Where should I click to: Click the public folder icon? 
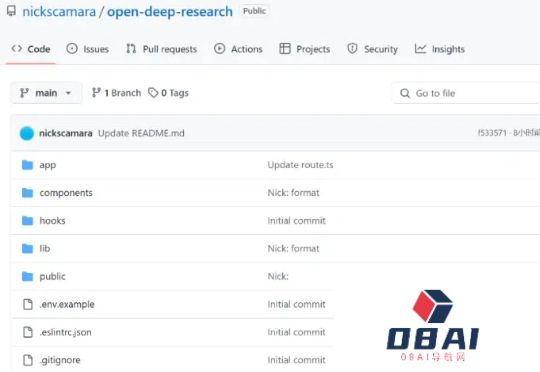(28, 276)
